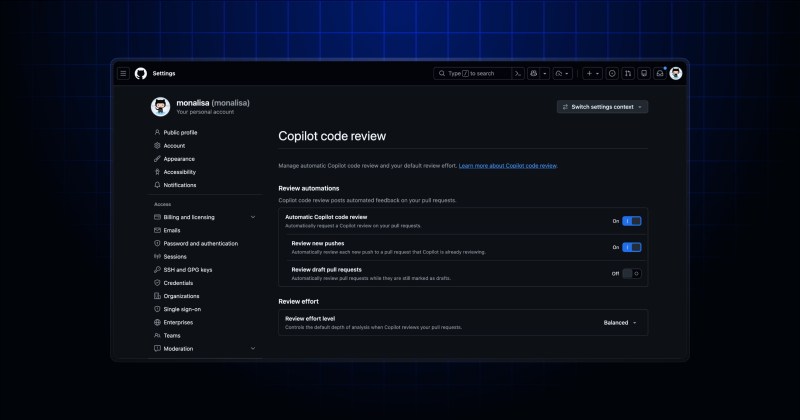Enable the Review draft pull requests switch
800x420 pixels.
(x=632, y=274)
